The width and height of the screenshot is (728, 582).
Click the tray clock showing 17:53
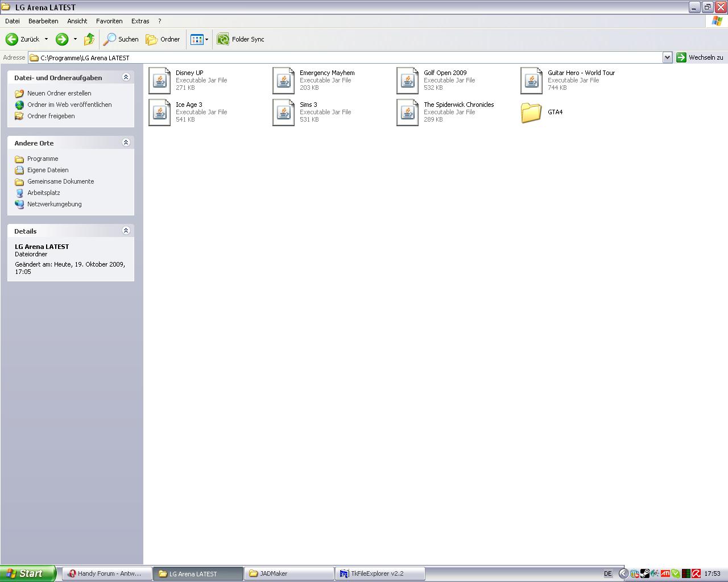coord(712,573)
